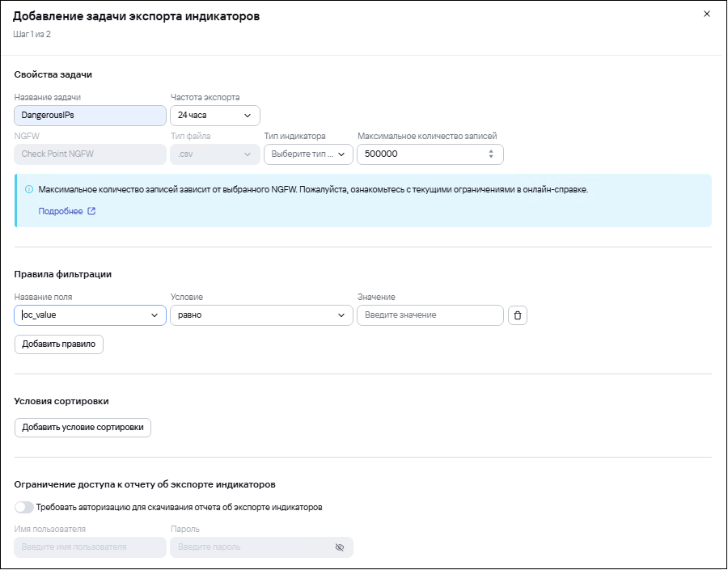
Task: Click the 'Свойства задачи' heading
Action: 53,74
